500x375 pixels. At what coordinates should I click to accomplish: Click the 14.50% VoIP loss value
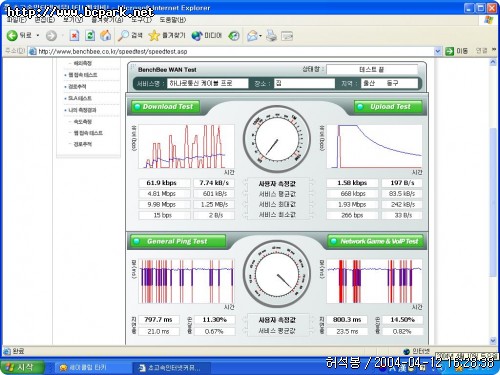click(x=403, y=320)
